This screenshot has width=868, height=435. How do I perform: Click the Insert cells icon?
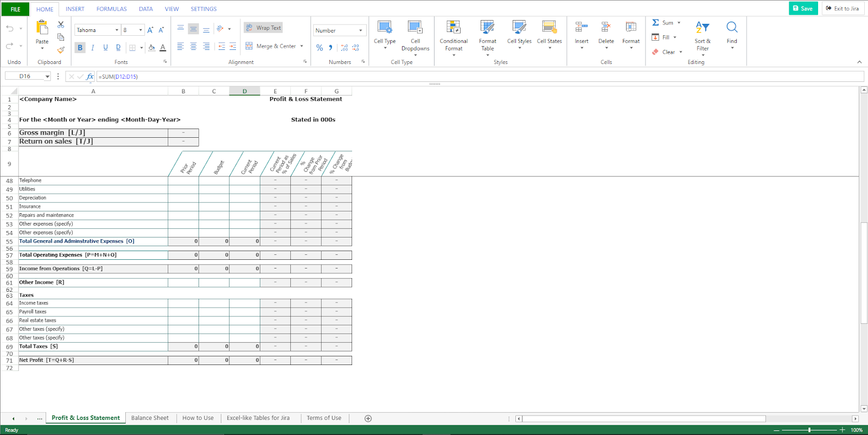[582, 27]
